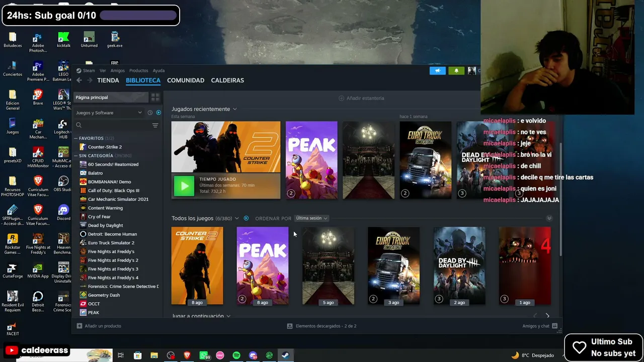
Task: Open the Ver menu
Action: (x=103, y=71)
